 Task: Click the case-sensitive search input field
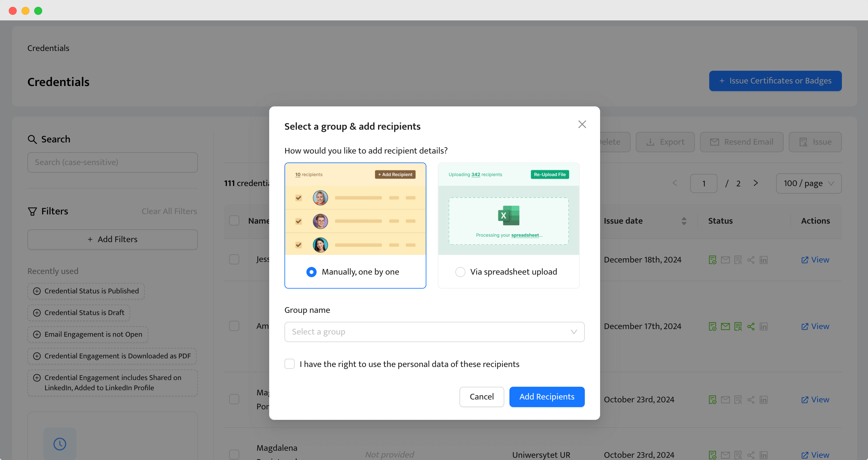tap(112, 162)
